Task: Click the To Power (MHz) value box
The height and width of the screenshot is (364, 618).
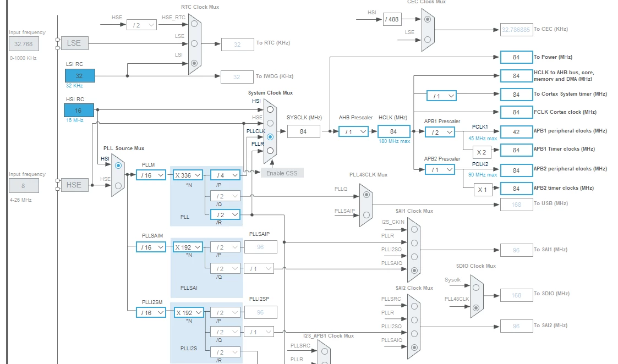Action: pyautogui.click(x=516, y=57)
